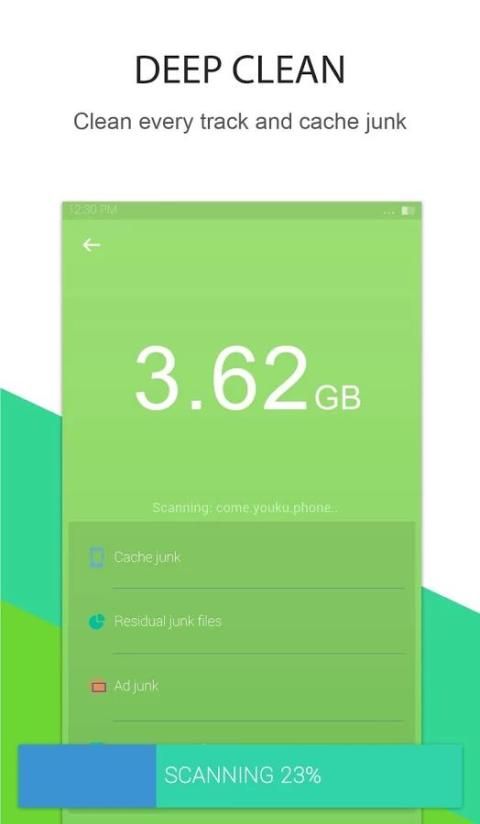Tap the GB unit label
Viewport: 480px width, 824px height.
[338, 398]
